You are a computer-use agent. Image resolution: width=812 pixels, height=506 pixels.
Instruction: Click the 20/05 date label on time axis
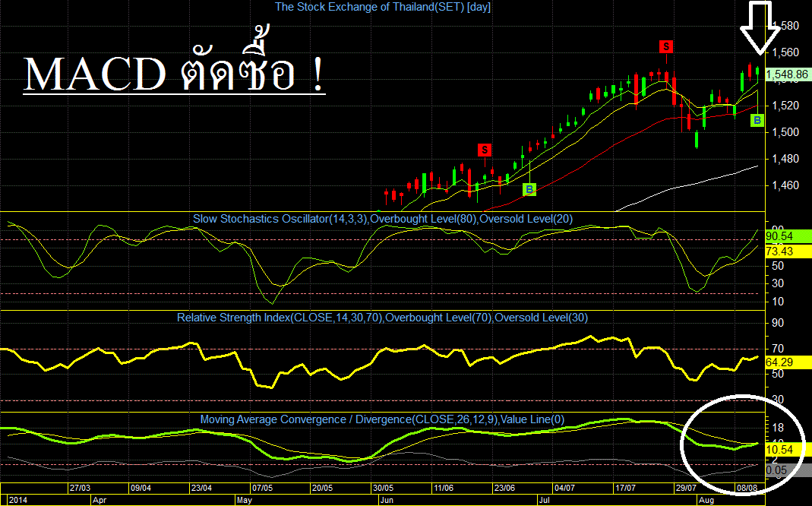point(322,488)
